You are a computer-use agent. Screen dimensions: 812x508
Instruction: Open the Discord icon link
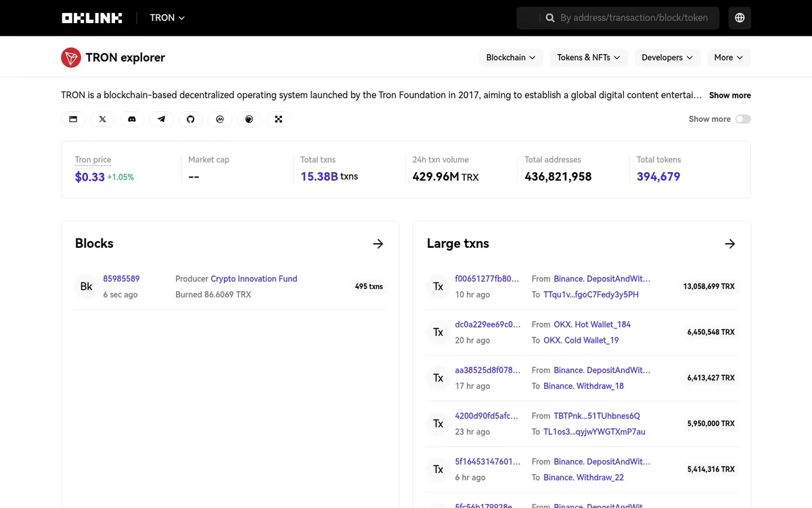132,119
